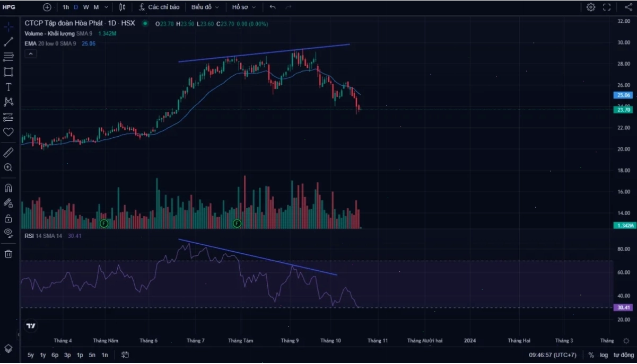Set the date range to 6p
The height and width of the screenshot is (364, 637).
55,355
